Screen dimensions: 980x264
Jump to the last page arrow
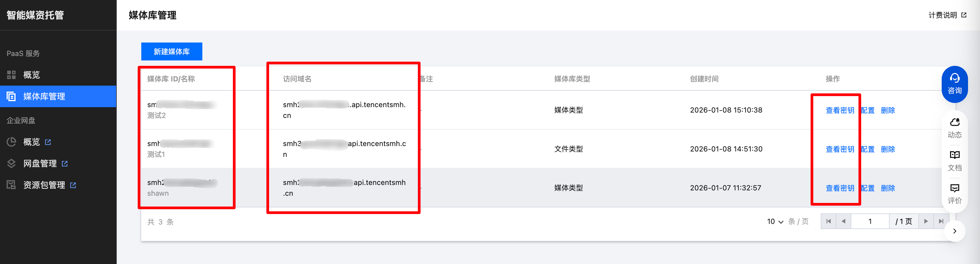pos(941,221)
